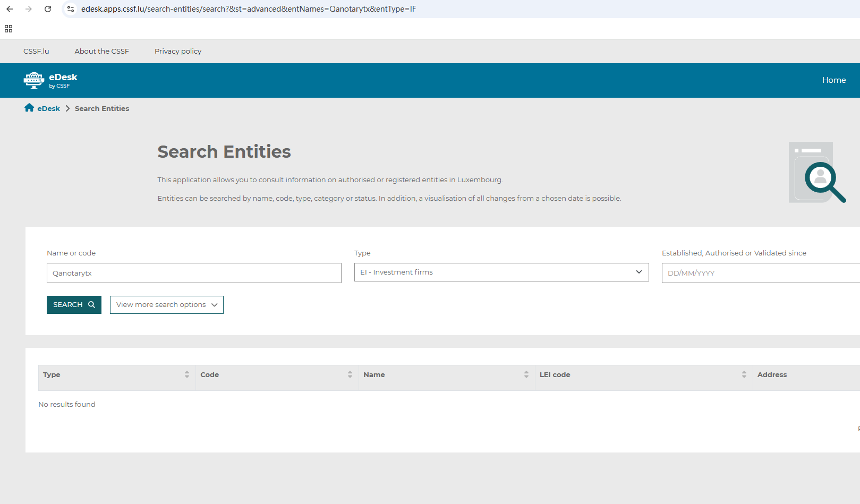Image resolution: width=860 pixels, height=504 pixels.
Task: Click the browser back arrow
Action: (10, 9)
